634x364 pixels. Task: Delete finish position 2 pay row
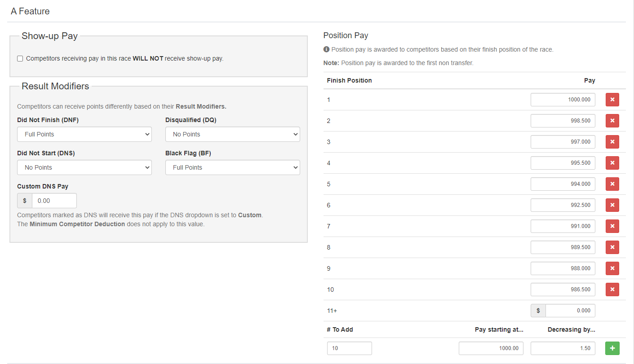pos(612,121)
